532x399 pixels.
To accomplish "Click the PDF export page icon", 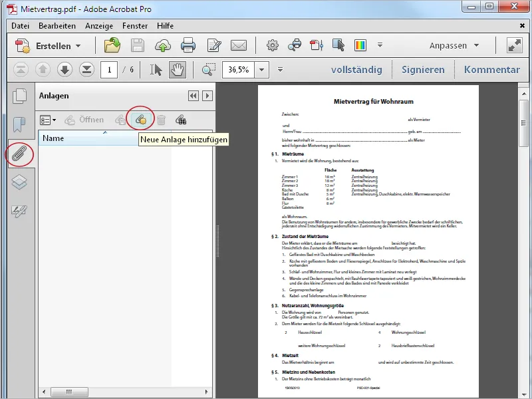I will [x=317, y=45].
